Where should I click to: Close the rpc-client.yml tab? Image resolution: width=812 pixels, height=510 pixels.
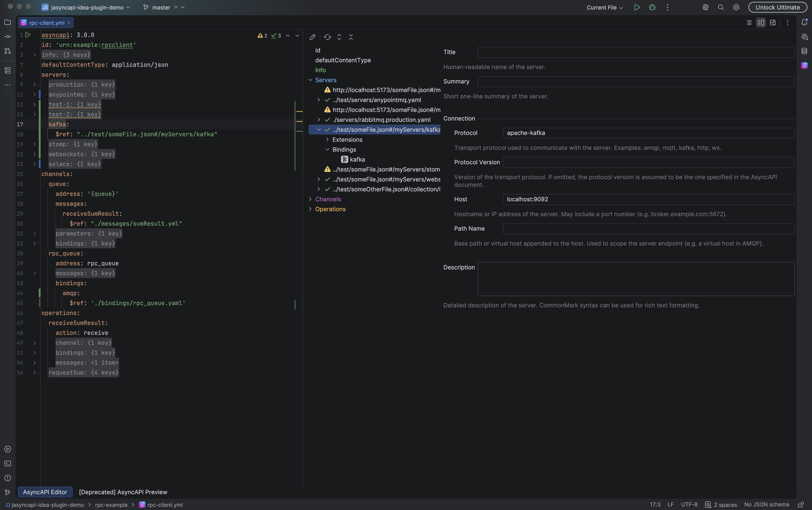(69, 23)
